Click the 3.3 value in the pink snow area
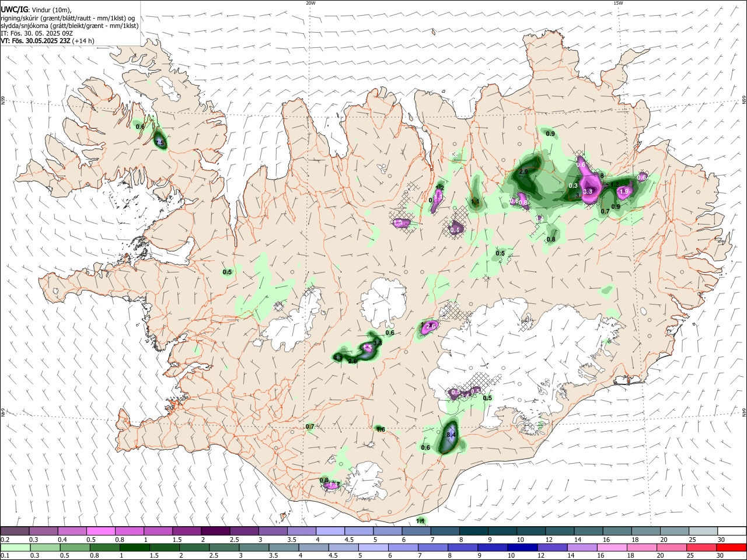The width and height of the screenshot is (747, 560). [x=588, y=191]
